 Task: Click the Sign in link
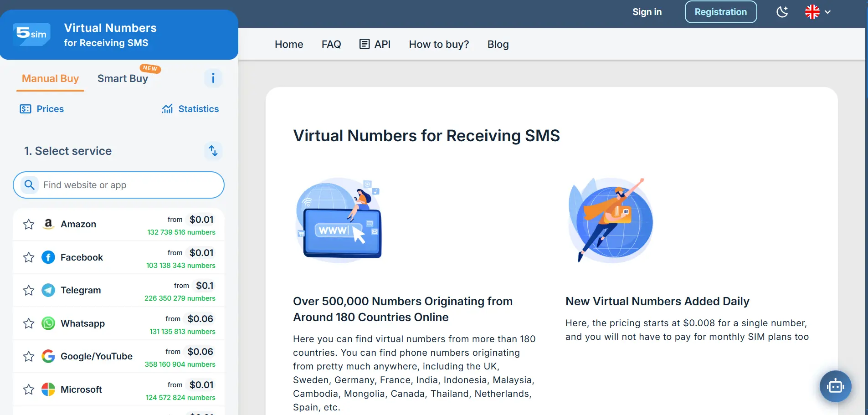coord(647,12)
